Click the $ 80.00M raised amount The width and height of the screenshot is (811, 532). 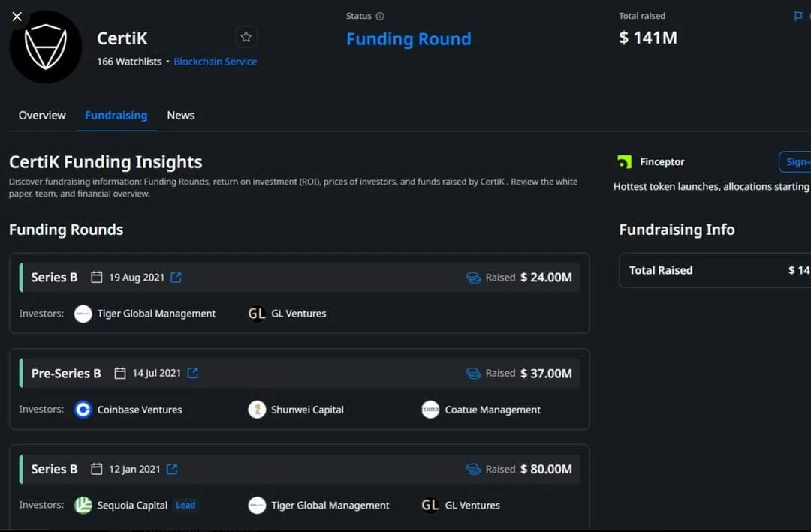pos(546,469)
